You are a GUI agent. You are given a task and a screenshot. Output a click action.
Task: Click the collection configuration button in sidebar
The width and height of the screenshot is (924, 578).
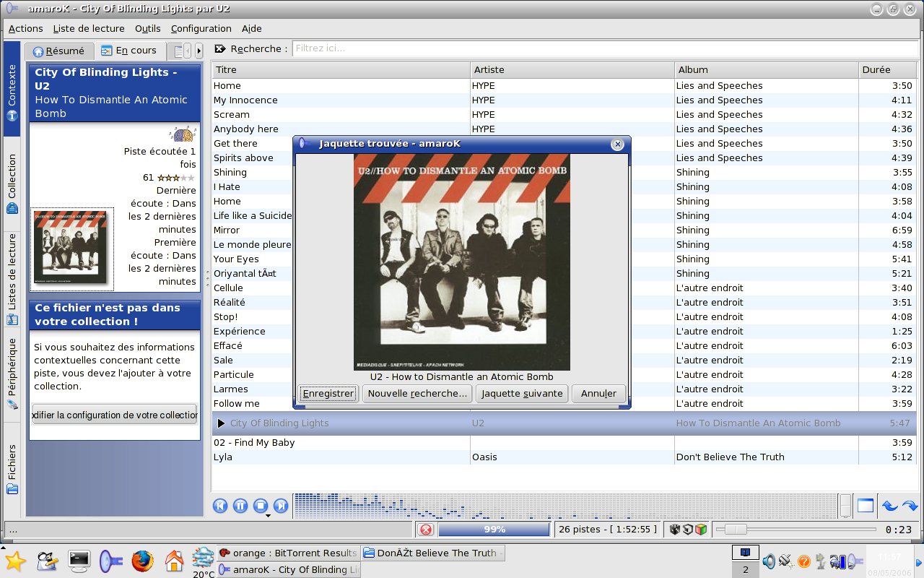115,415
